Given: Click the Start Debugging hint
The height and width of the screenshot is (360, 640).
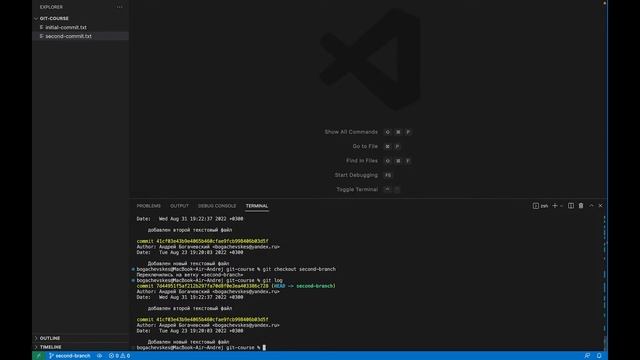Looking at the screenshot, I should (x=356, y=175).
